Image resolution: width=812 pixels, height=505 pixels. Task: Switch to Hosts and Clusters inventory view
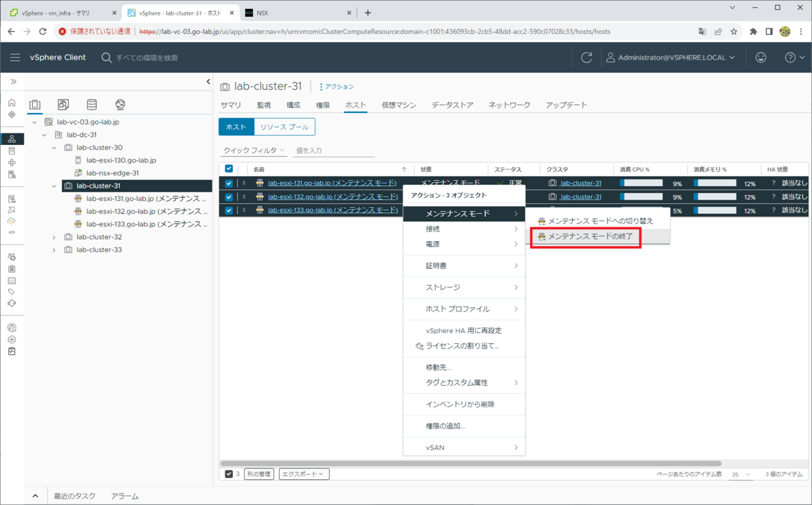35,105
